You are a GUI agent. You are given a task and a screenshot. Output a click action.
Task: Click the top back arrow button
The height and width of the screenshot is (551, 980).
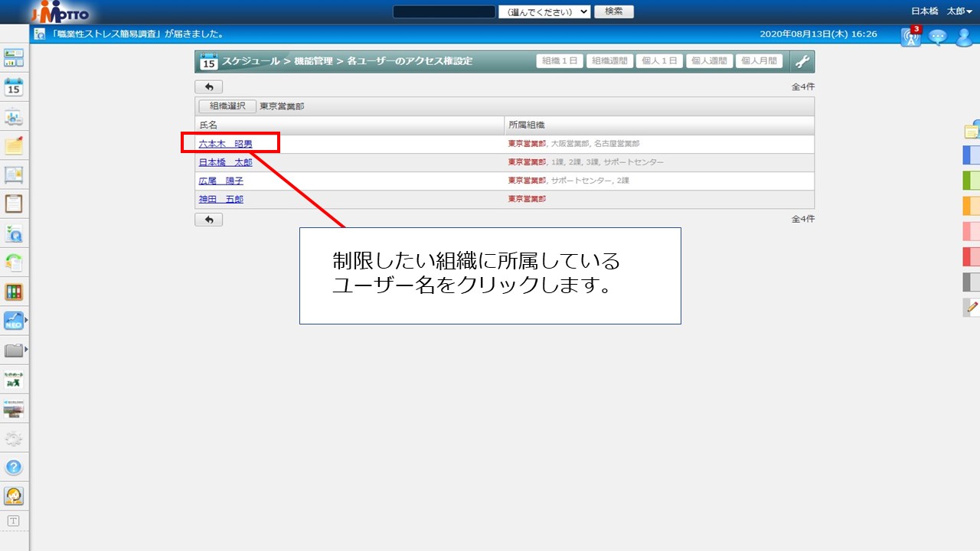point(208,87)
